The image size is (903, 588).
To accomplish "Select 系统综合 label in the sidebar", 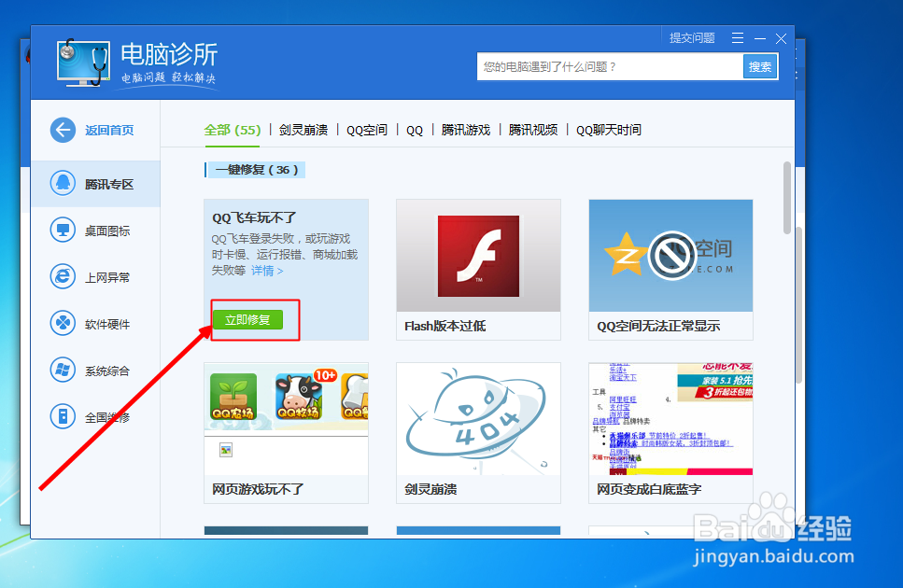I will click(107, 371).
